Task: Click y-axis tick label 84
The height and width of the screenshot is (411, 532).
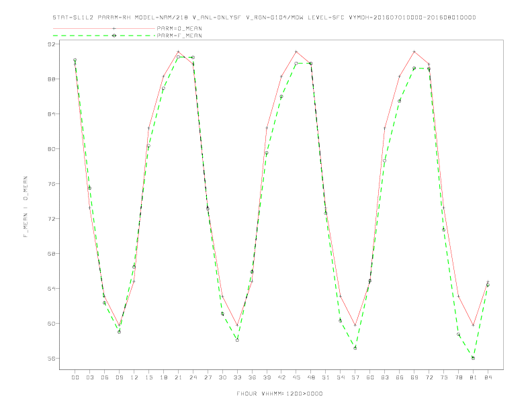Action: [x=53, y=114]
